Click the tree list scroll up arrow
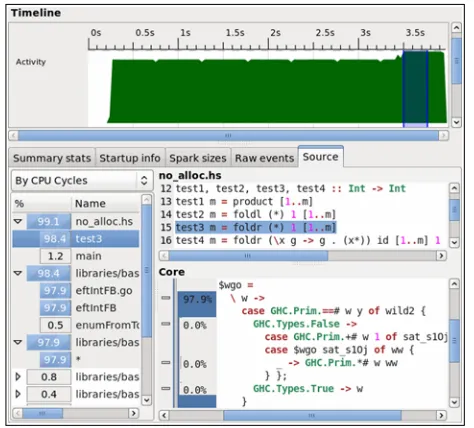 coord(146,200)
